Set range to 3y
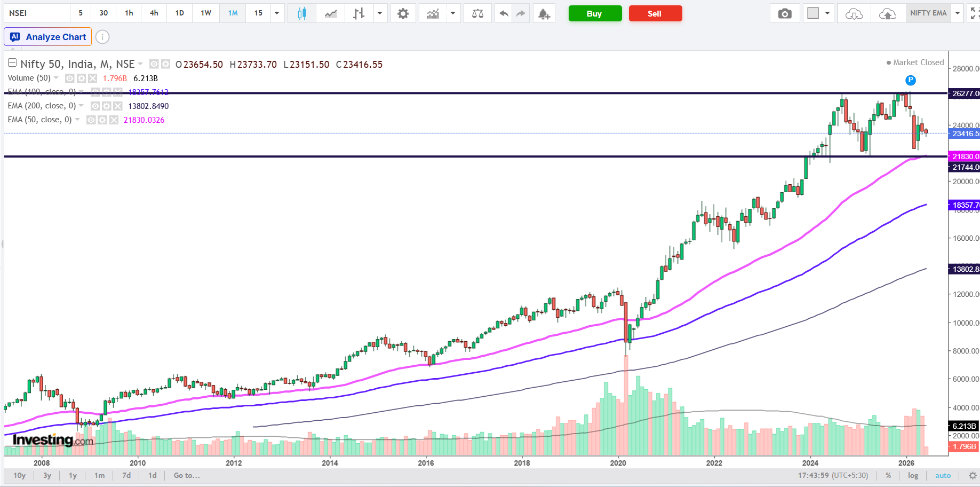The height and width of the screenshot is (487, 980). pyautogui.click(x=47, y=475)
